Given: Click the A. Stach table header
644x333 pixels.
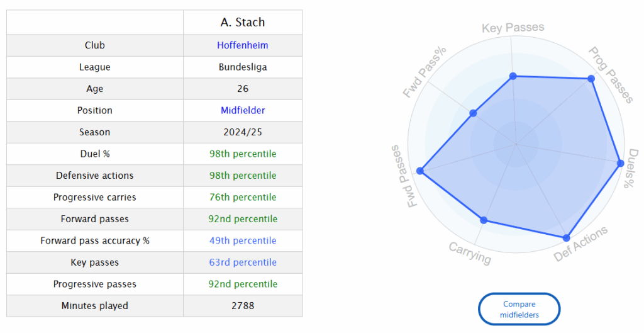Looking at the screenshot, I should 243,22.
